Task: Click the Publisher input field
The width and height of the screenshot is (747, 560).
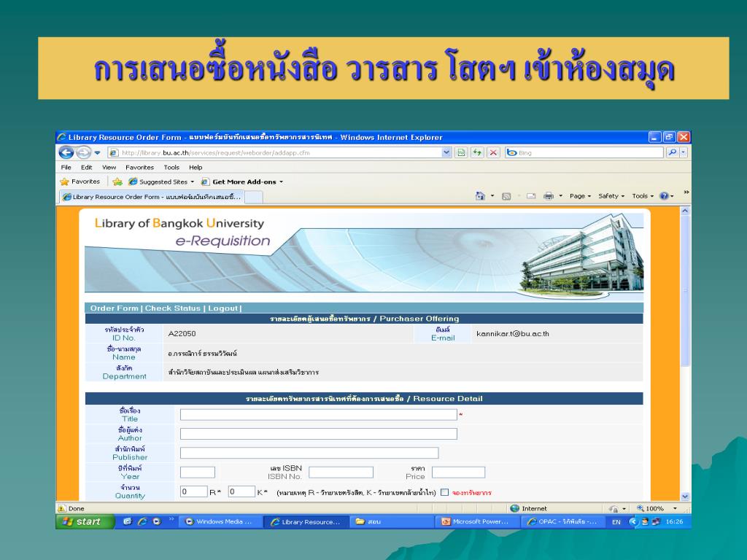Action: [x=309, y=453]
